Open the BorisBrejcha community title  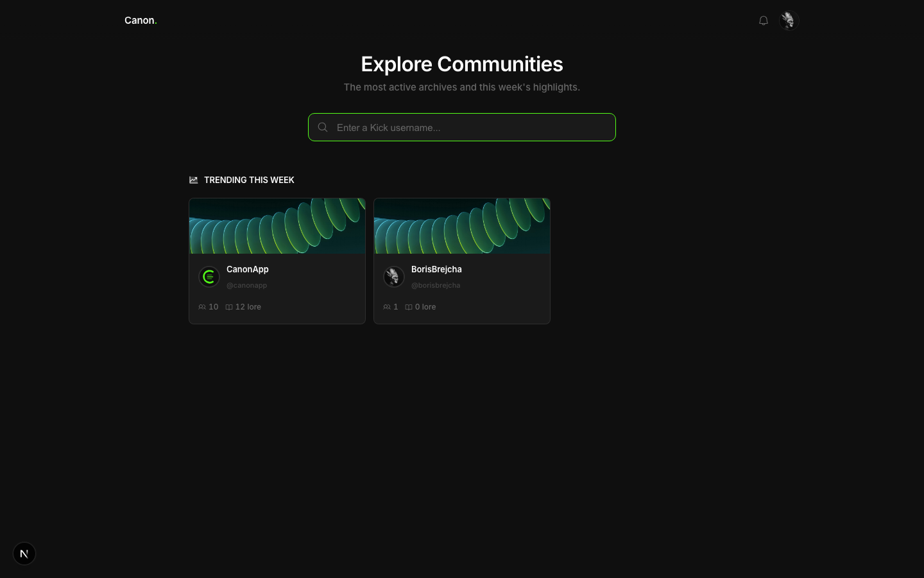(436, 269)
